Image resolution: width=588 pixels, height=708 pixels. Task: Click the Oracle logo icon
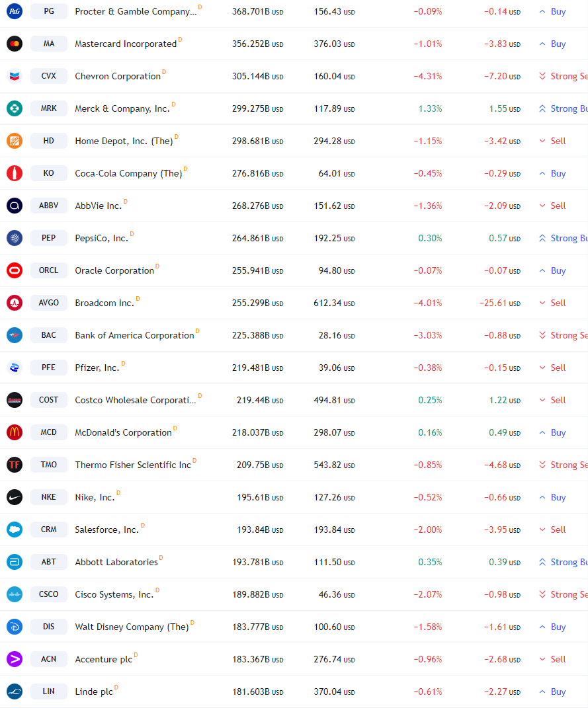tap(15, 270)
